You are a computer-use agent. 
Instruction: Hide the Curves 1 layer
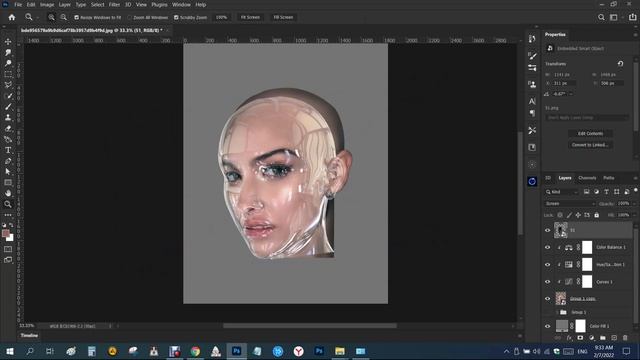[548, 282]
